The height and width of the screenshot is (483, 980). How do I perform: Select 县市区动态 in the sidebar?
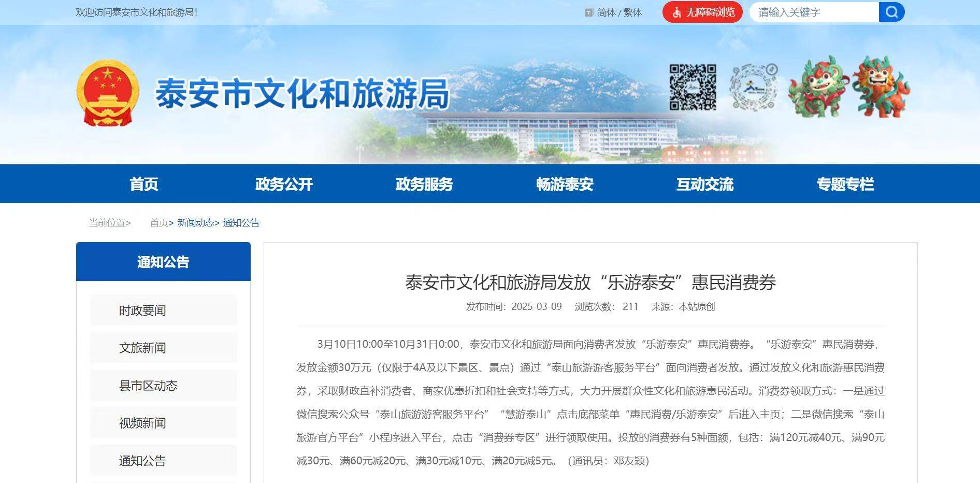(163, 386)
